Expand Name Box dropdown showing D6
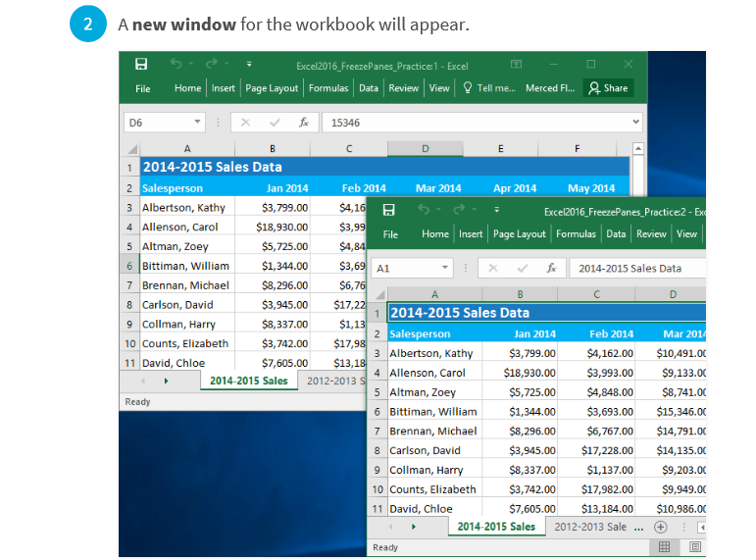The image size is (756, 560). 197,122
